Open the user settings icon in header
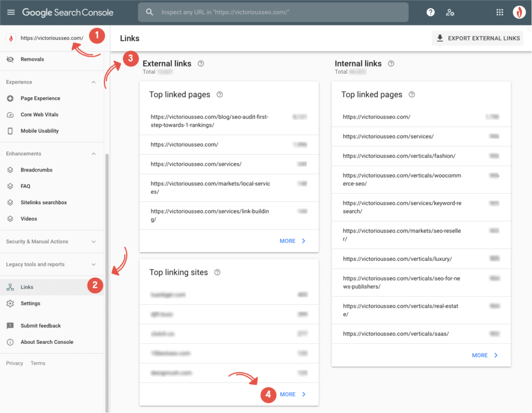The height and width of the screenshot is (413, 532). pos(450,12)
